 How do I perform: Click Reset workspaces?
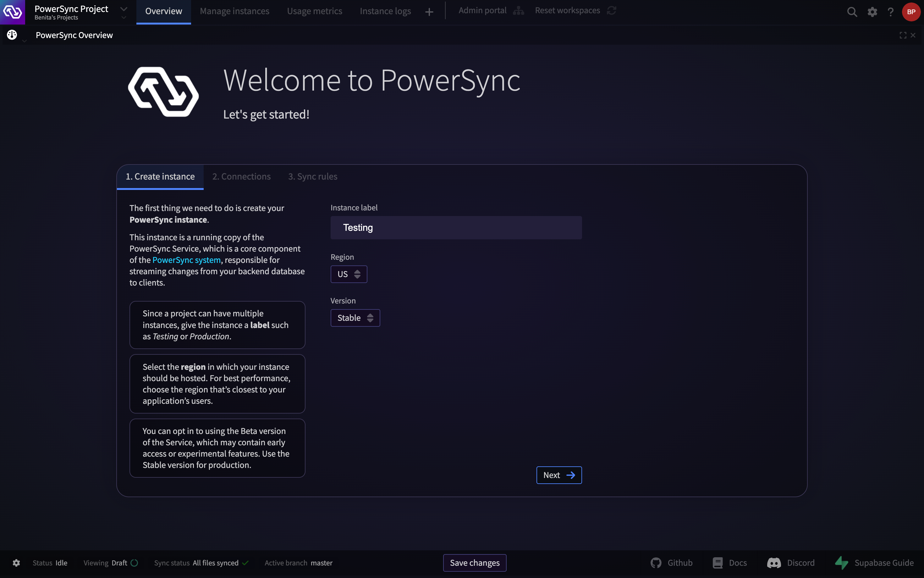click(575, 11)
